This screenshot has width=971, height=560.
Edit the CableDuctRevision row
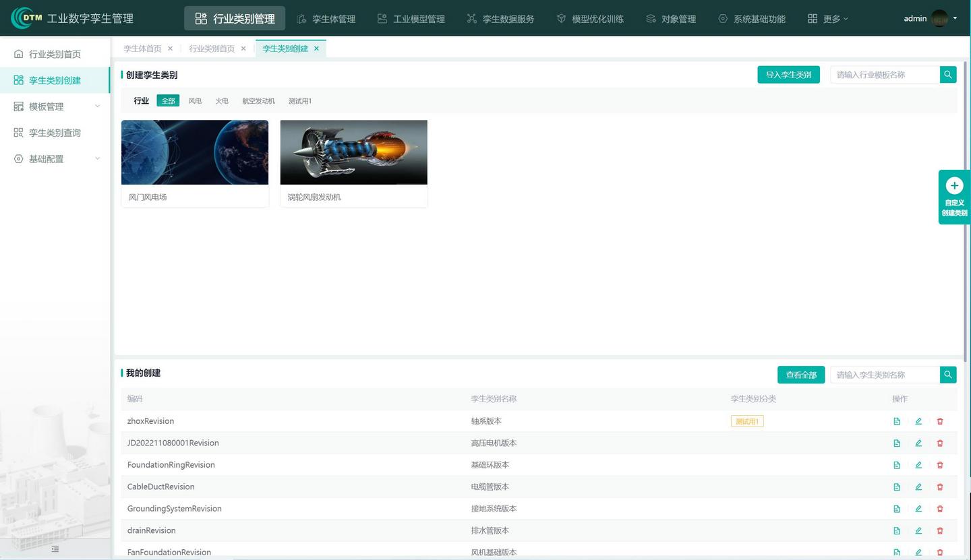point(918,487)
